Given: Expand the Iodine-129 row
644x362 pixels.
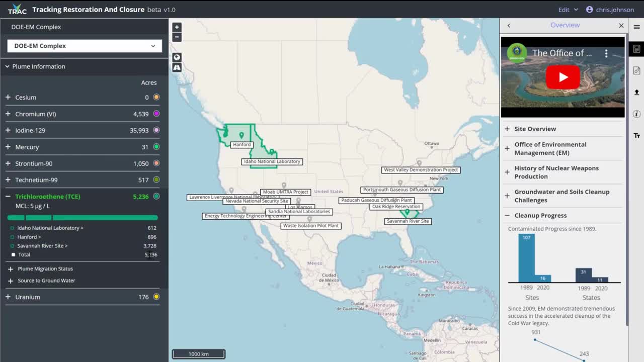Looking at the screenshot, I should [8, 130].
